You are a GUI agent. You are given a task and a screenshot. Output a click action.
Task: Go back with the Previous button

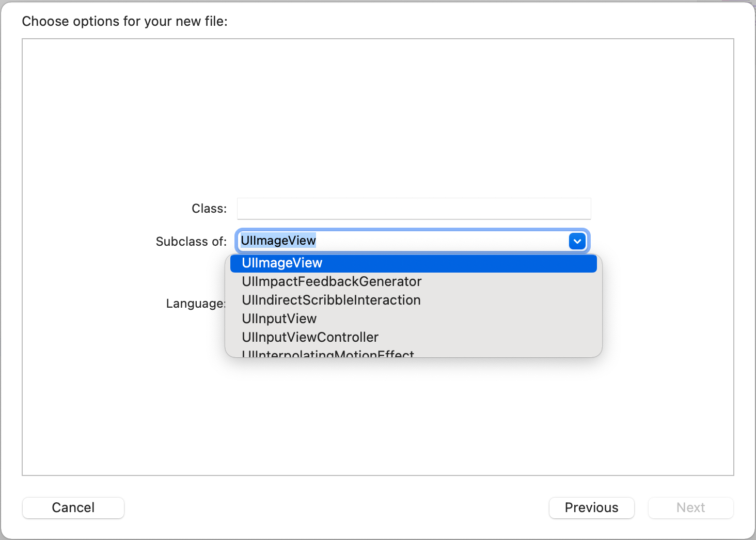click(x=591, y=508)
